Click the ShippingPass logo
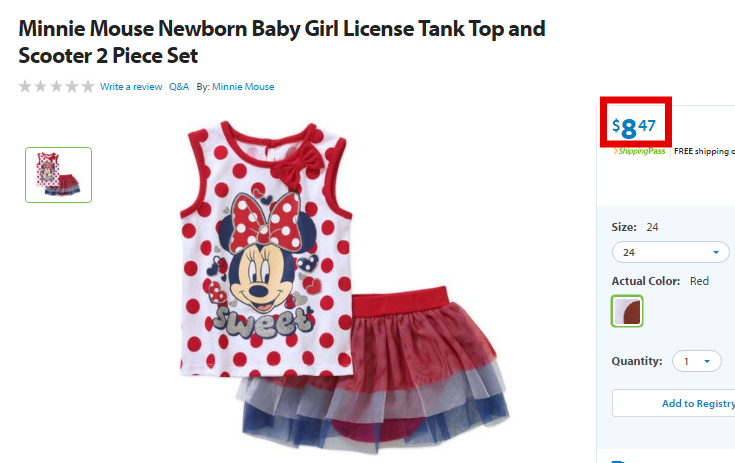This screenshot has height=463, width=735. point(639,151)
